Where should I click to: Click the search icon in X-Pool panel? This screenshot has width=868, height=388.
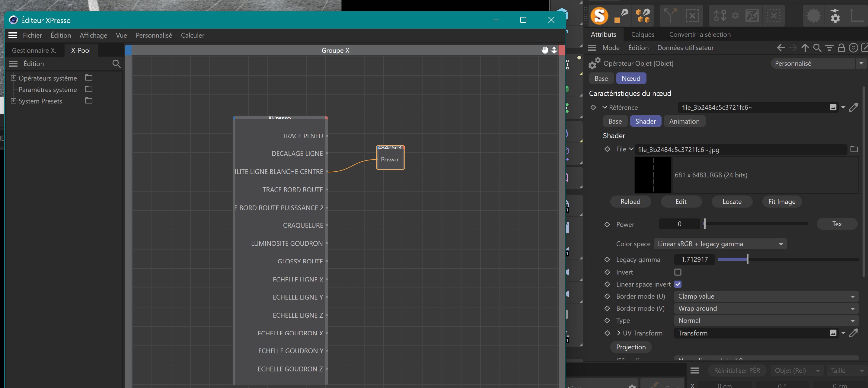pos(116,64)
